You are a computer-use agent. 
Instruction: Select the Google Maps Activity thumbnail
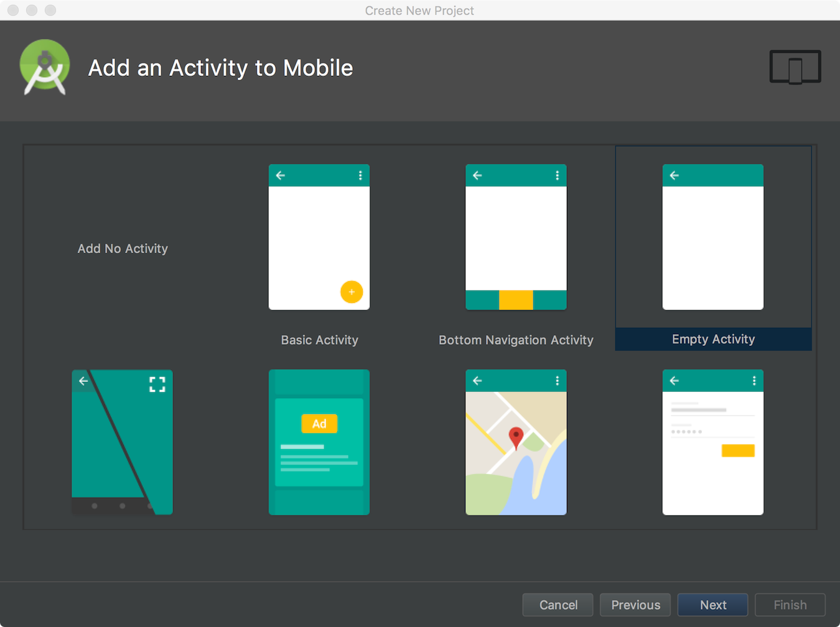point(516,442)
